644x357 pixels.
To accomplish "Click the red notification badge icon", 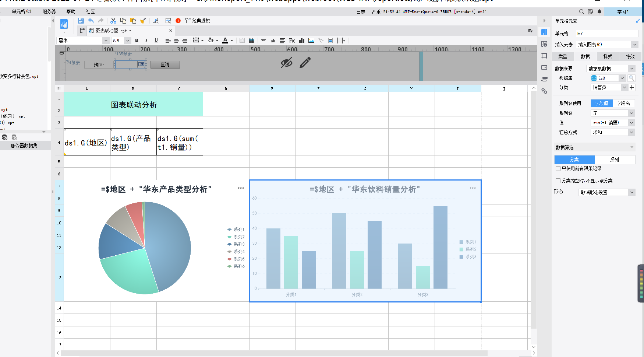I will (x=178, y=21).
